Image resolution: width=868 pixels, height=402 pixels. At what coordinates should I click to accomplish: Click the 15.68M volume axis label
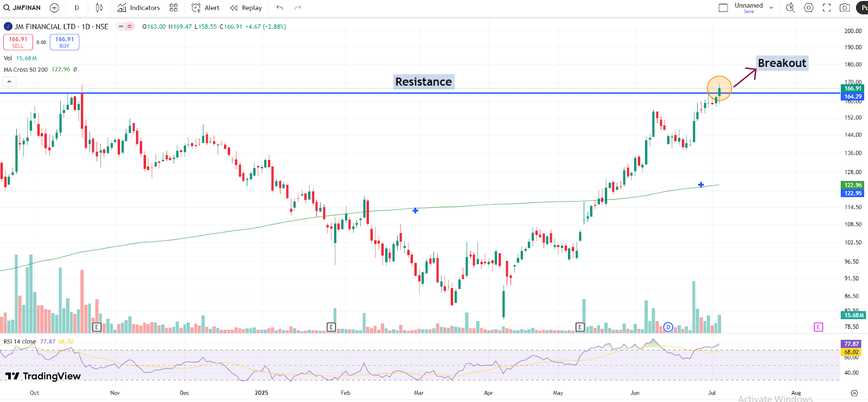point(853,315)
